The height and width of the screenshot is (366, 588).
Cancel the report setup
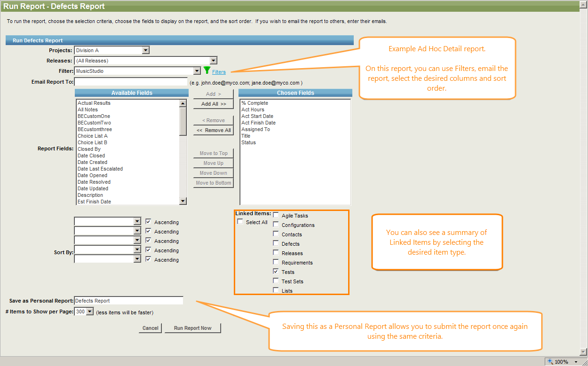150,328
